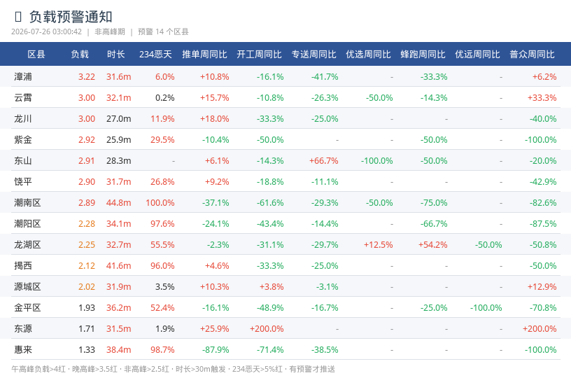The height and width of the screenshot is (392, 571).
Task: Click the 普众周同比 column header
Action: click(x=533, y=55)
